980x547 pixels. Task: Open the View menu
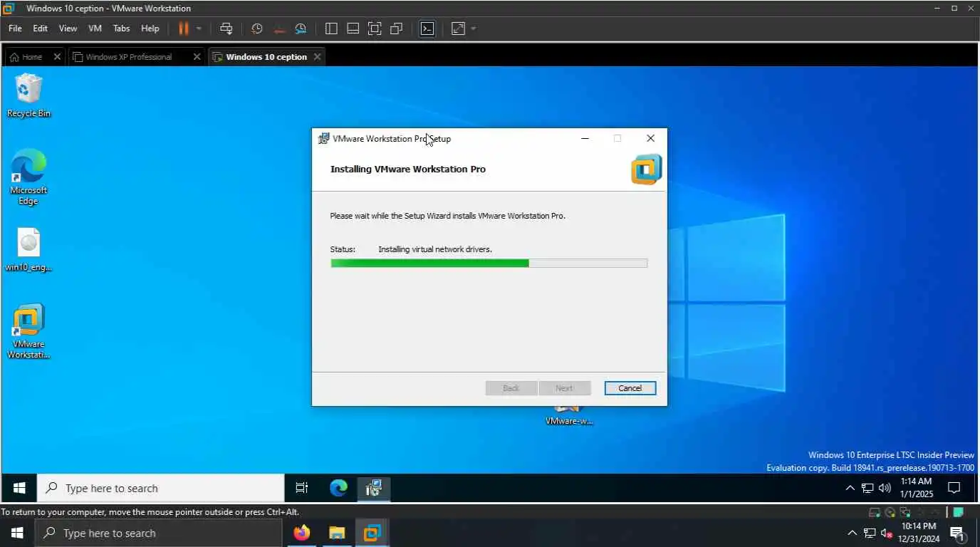coord(68,28)
